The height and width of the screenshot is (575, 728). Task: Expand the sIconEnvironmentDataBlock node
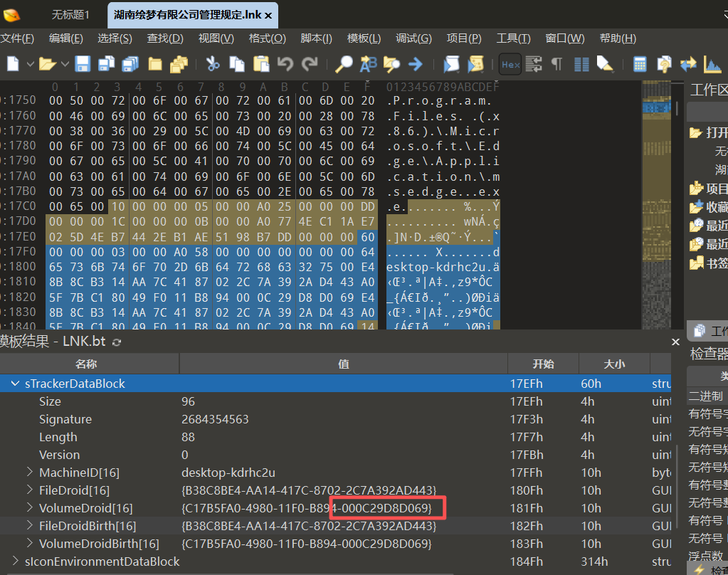coord(15,561)
